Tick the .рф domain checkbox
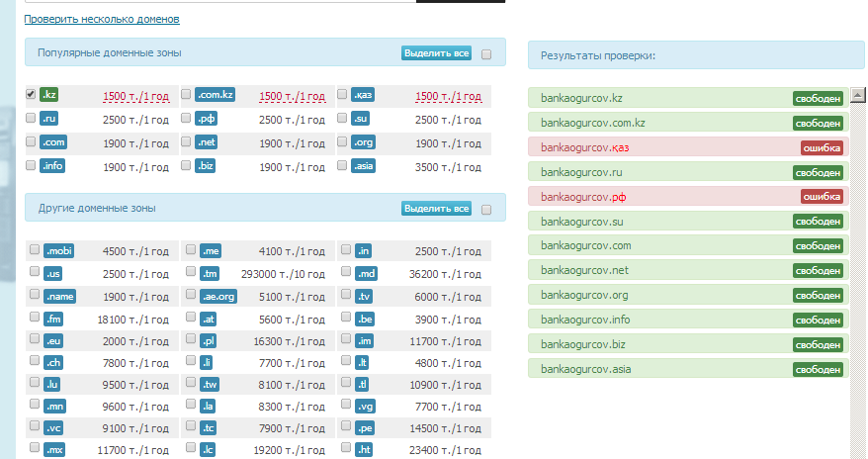868x459 pixels. (x=186, y=118)
